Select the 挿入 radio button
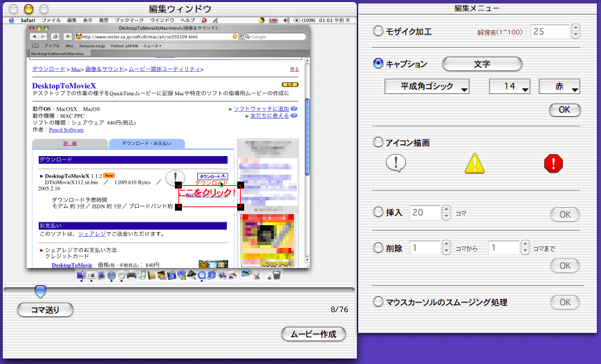The width and height of the screenshot is (601, 364). (378, 212)
